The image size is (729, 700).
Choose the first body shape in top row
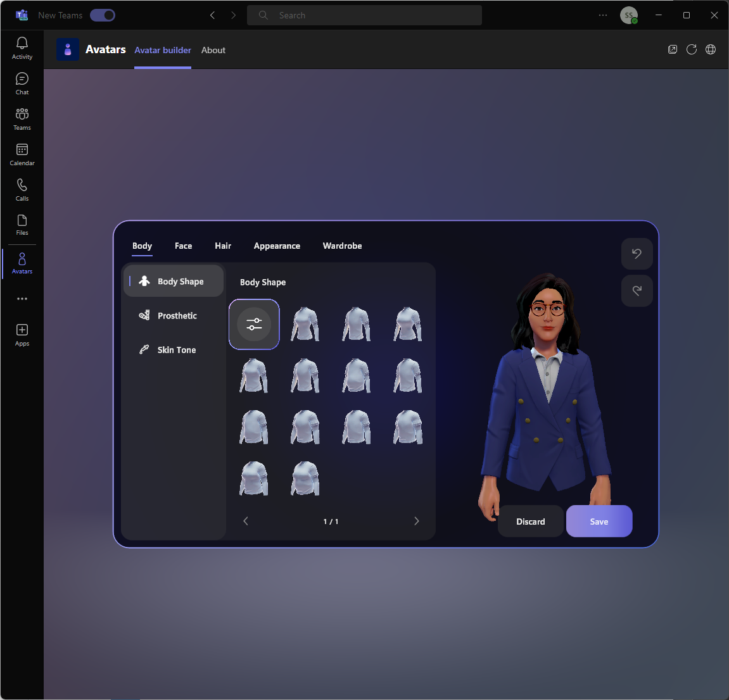305,324
